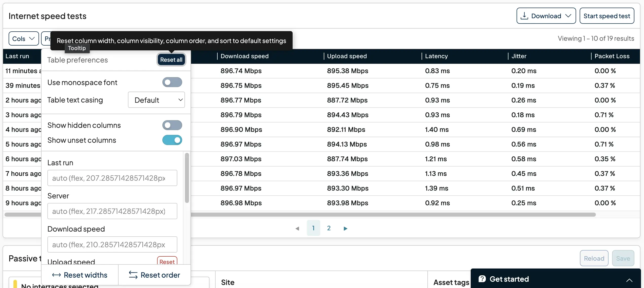Viewport: 644px width, 288px height.
Task: Open the Cols dropdown
Action: (x=23, y=38)
